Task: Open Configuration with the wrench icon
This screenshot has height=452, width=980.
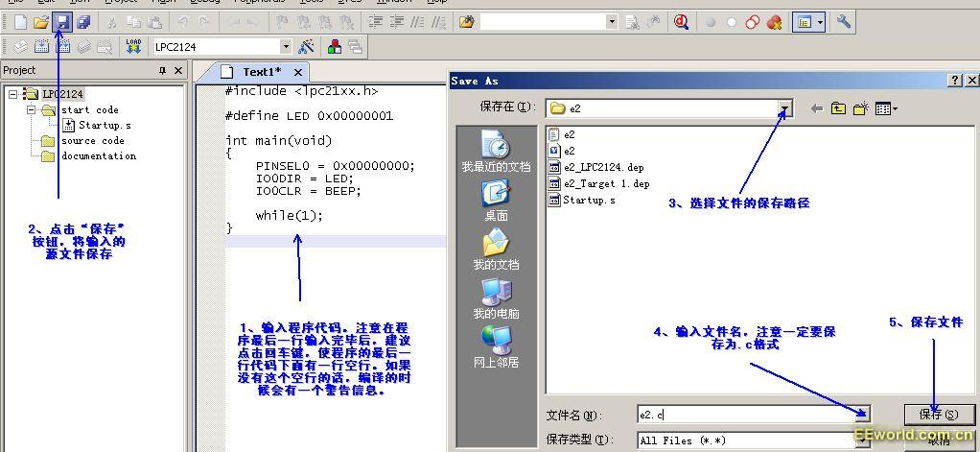Action: (843, 22)
